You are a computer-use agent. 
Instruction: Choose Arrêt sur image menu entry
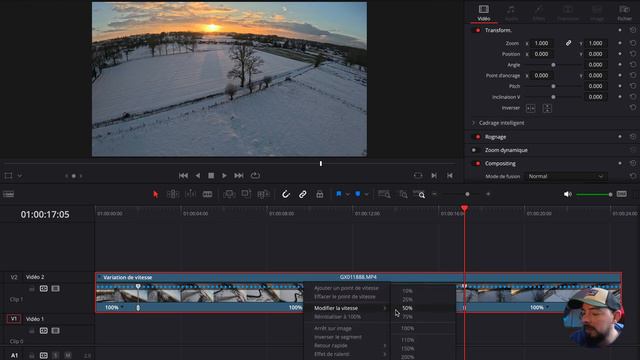(x=333, y=328)
